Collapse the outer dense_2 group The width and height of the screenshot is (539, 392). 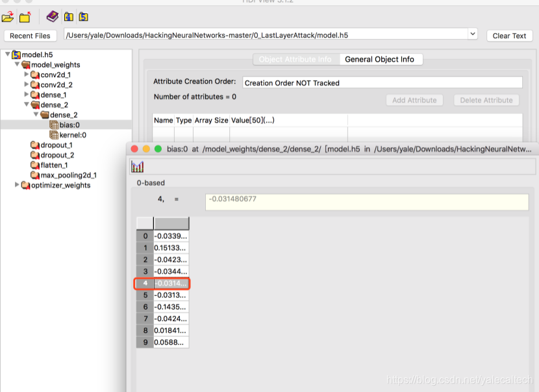(27, 104)
